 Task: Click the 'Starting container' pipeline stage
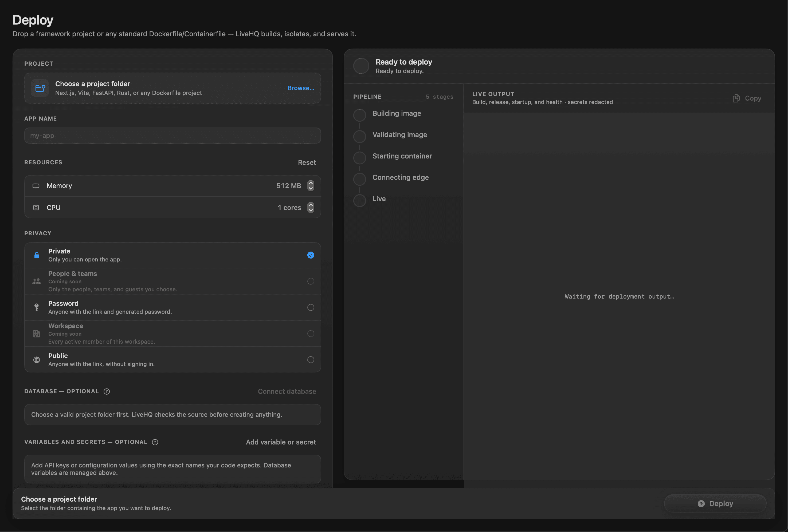point(402,156)
